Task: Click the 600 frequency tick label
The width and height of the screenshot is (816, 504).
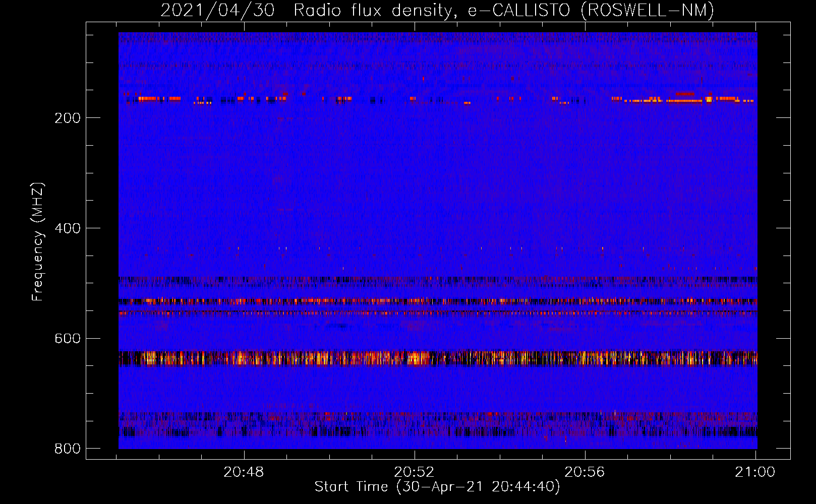Action: pyautogui.click(x=68, y=338)
